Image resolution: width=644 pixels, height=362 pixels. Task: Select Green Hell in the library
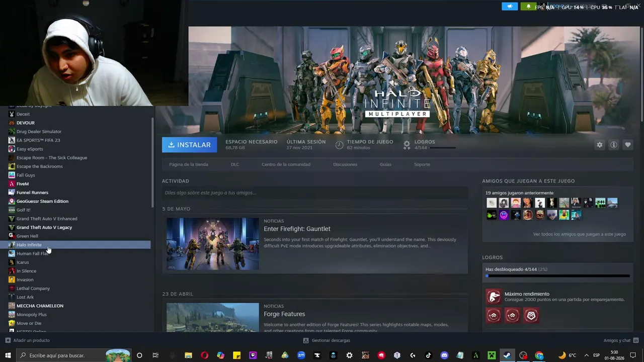pyautogui.click(x=27, y=236)
